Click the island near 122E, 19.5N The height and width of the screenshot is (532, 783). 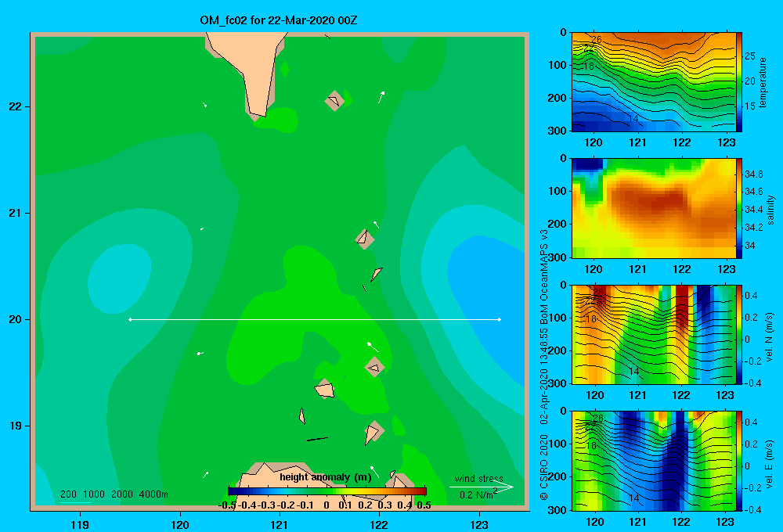tap(374, 367)
